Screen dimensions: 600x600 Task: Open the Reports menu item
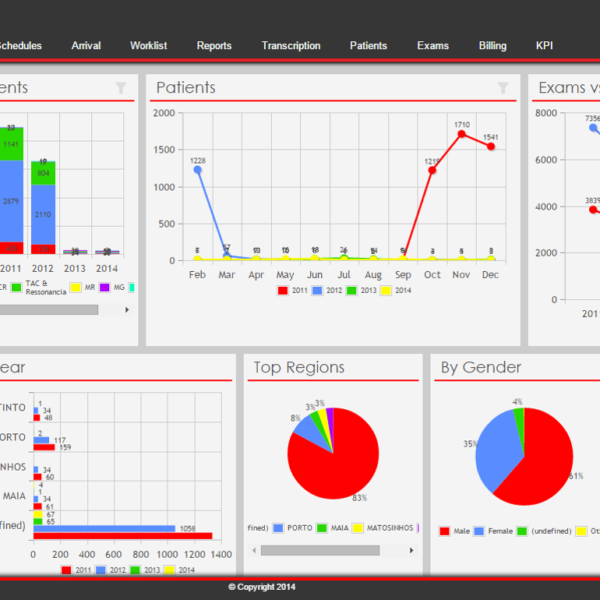214,46
